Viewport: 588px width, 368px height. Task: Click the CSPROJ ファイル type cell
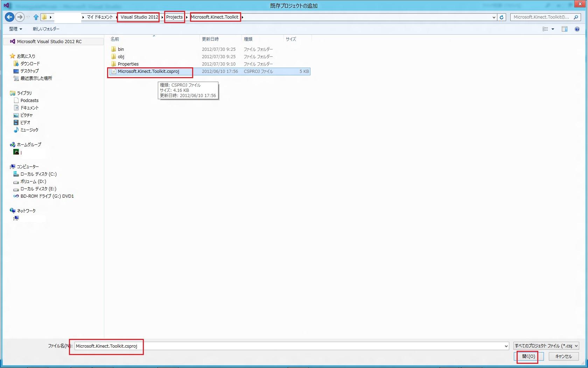(x=258, y=71)
